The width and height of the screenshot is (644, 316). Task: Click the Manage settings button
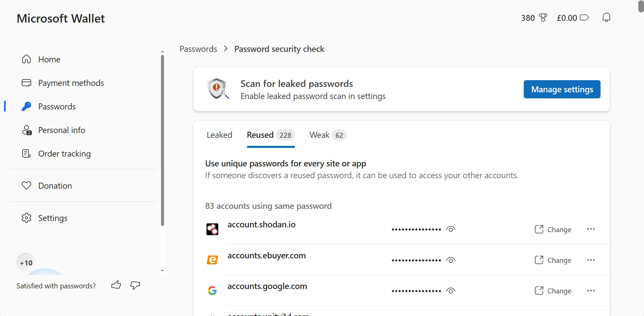tap(561, 89)
